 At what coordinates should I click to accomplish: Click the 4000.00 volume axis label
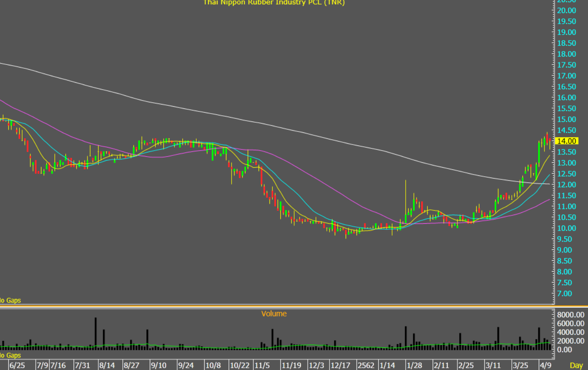(571, 332)
